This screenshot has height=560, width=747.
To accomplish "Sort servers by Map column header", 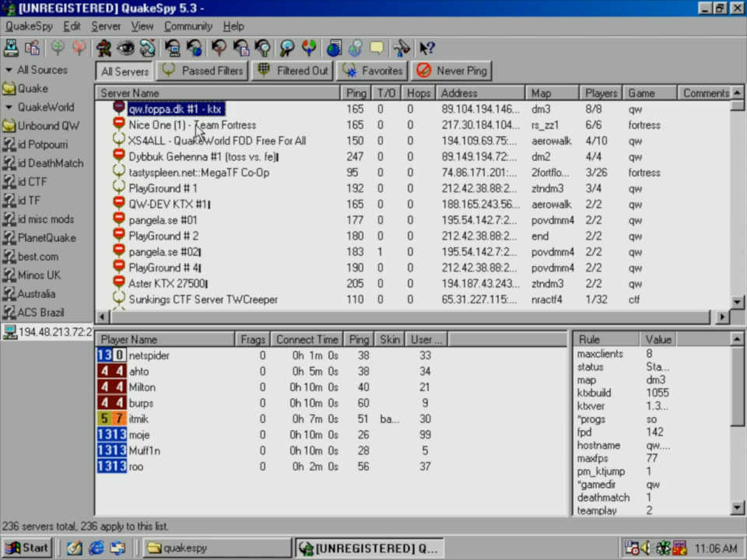I will click(552, 93).
